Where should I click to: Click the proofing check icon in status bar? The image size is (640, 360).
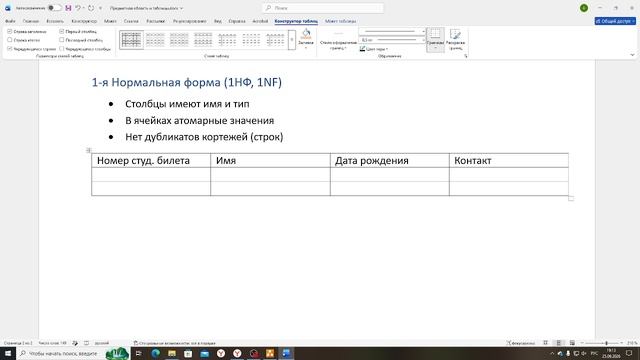[x=75, y=343]
